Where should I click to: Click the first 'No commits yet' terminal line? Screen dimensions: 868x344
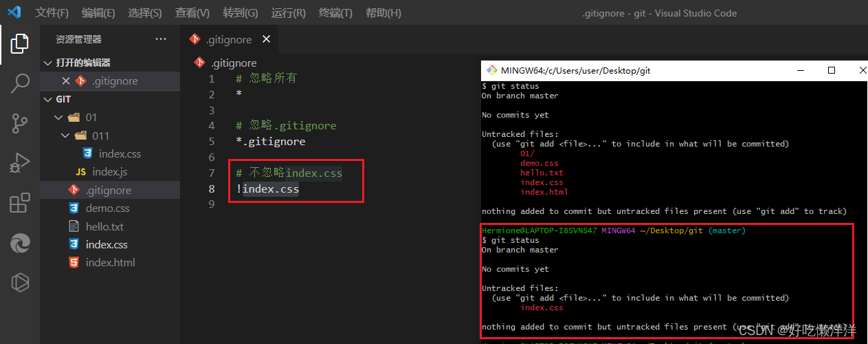click(x=515, y=115)
